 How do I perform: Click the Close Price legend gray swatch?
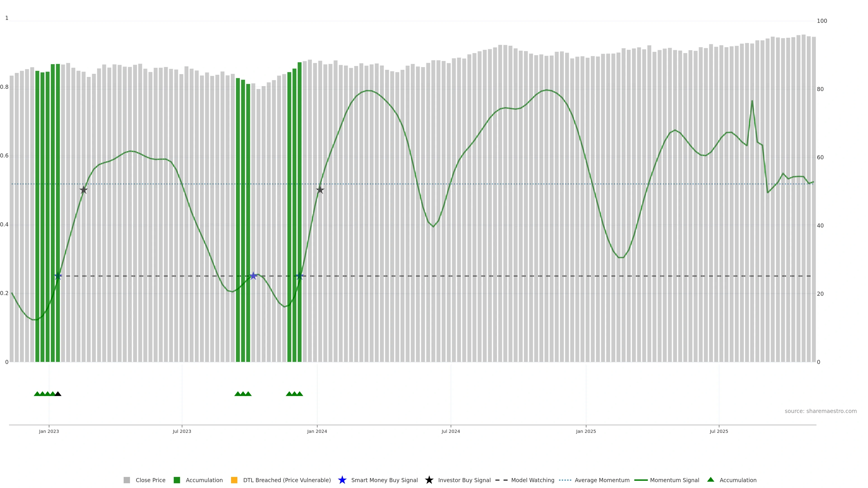tap(127, 480)
